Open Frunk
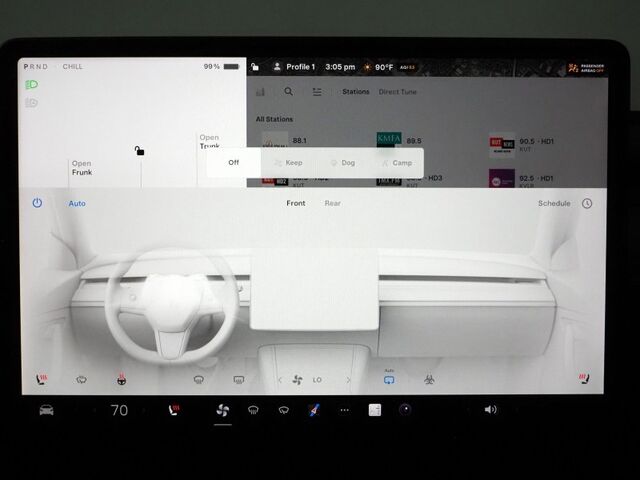640x480 pixels. [82, 168]
